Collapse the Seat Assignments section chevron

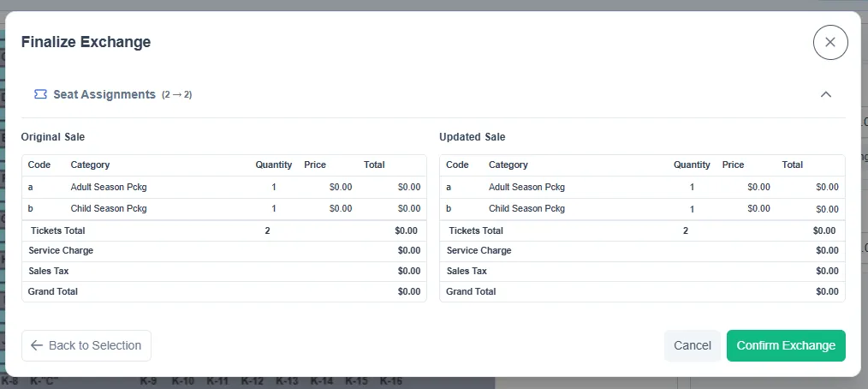[x=825, y=94]
